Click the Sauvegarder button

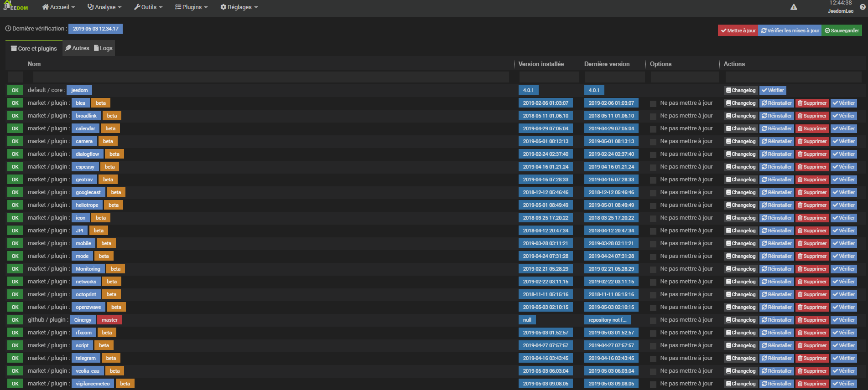tap(842, 31)
